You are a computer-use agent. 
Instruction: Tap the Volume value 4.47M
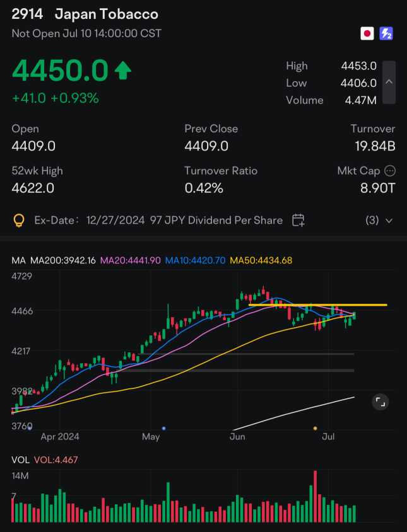[x=360, y=100]
